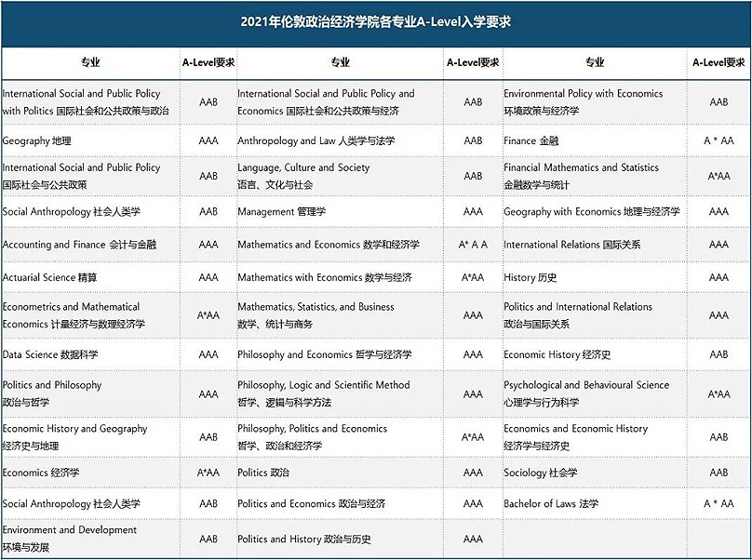
Task: Select the Management 管理学 cell
Action: (x=282, y=211)
